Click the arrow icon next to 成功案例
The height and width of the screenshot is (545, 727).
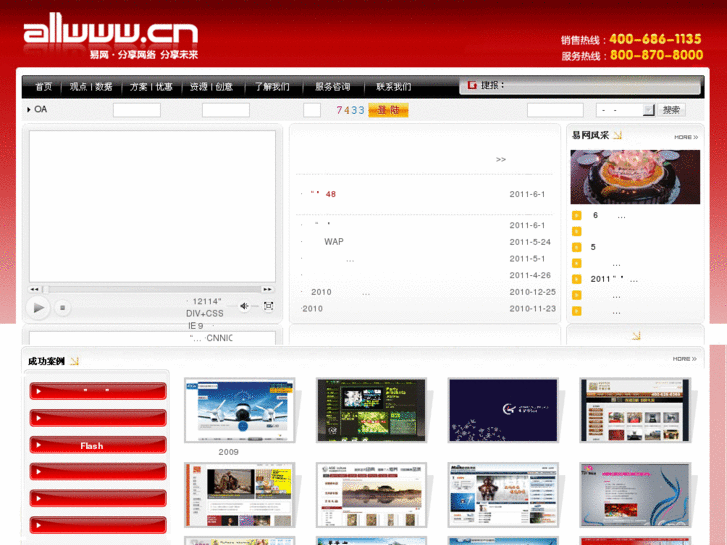(74, 361)
